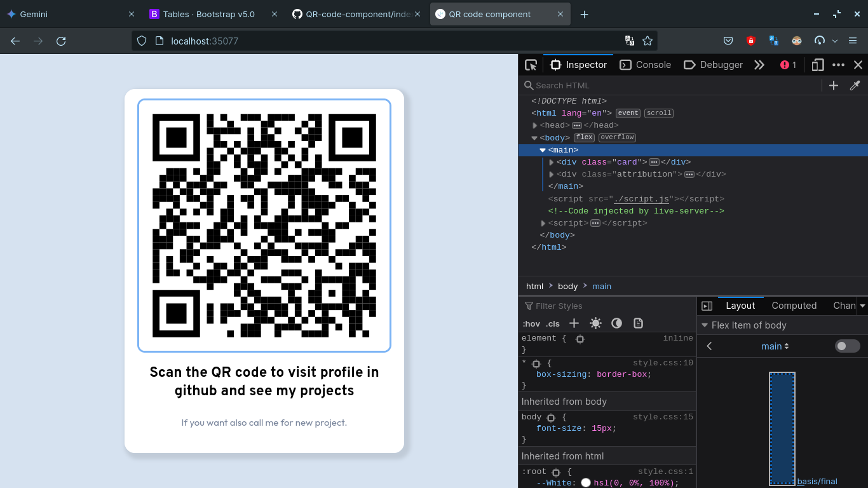Close the DevTools panel
The height and width of the screenshot is (488, 868).
[858, 65]
